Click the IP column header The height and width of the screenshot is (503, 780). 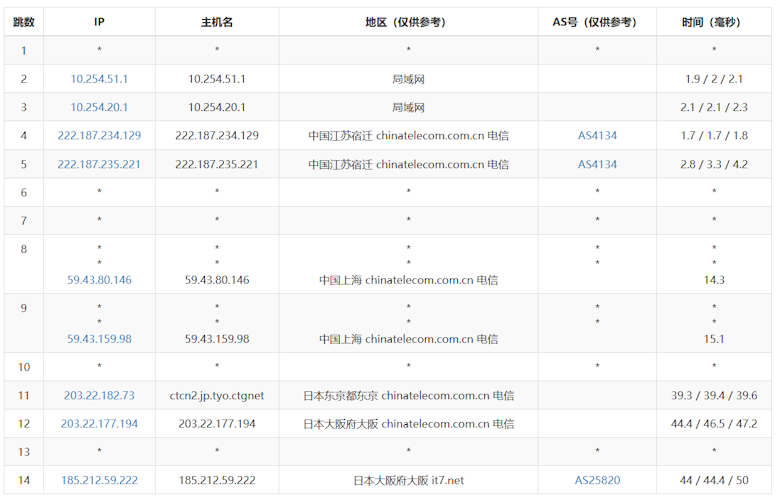(99, 22)
